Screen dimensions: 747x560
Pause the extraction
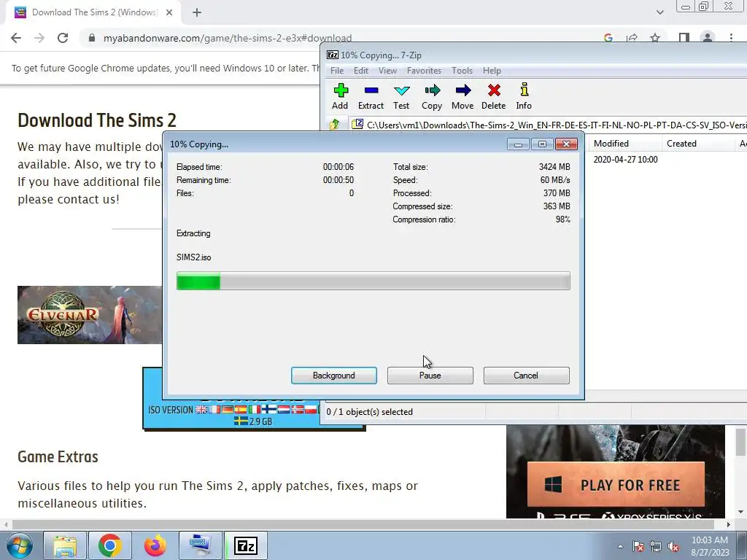(430, 376)
